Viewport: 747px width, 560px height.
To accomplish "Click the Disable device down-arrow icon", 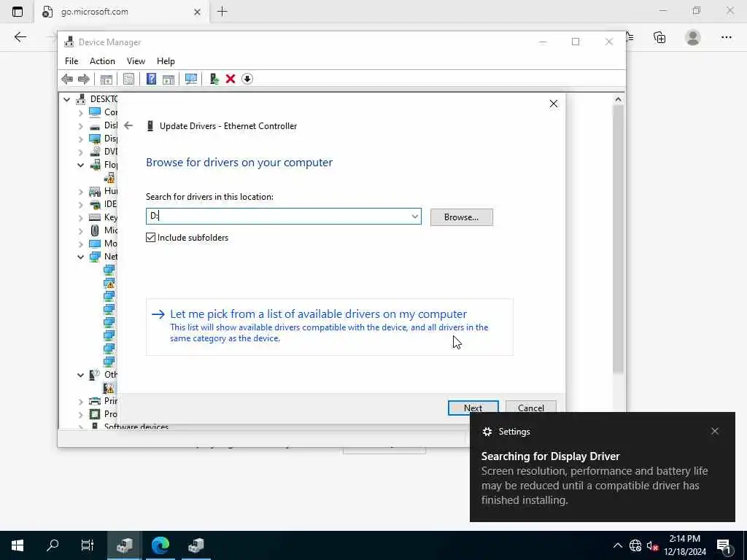I will pyautogui.click(x=247, y=79).
